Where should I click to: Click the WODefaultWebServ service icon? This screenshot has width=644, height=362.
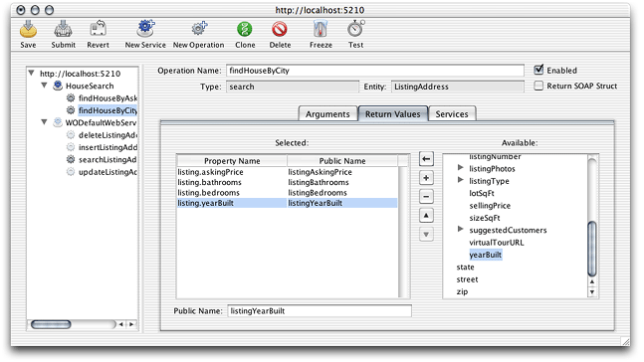(58, 122)
